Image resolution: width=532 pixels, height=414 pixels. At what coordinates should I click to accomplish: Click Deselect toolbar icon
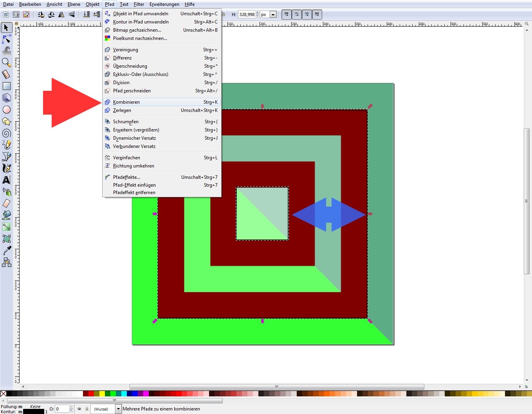26,14
